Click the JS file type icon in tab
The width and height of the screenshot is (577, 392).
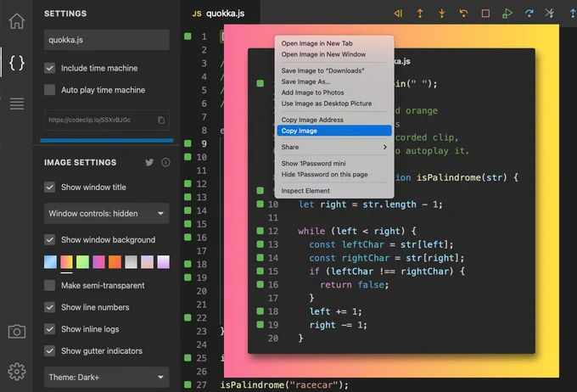[197, 14]
